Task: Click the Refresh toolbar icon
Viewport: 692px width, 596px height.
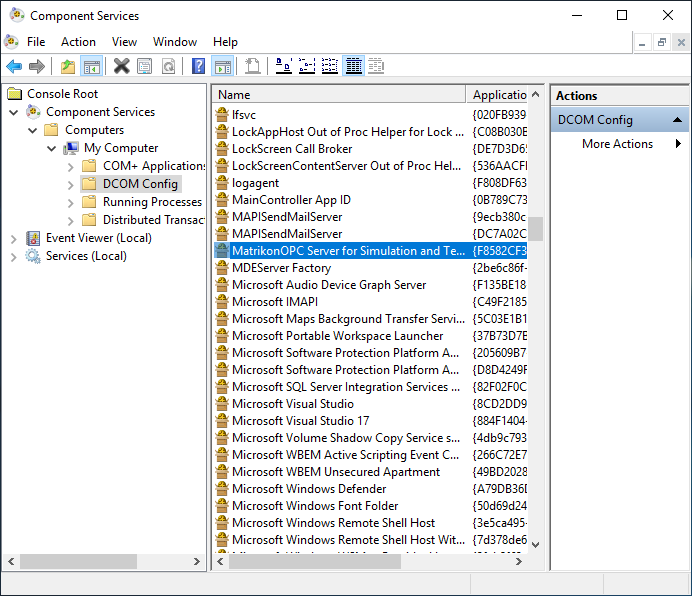Action: click(168, 67)
